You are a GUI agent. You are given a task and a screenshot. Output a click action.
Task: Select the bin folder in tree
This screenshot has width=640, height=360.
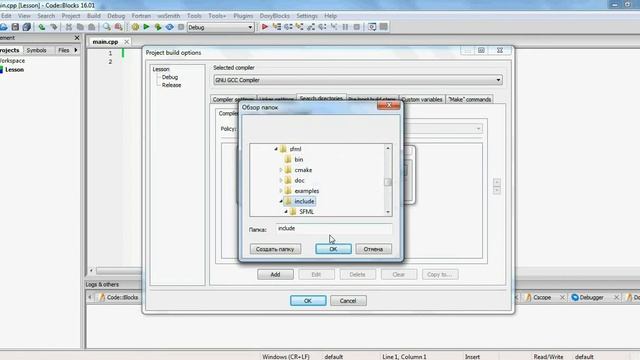[x=299, y=160]
